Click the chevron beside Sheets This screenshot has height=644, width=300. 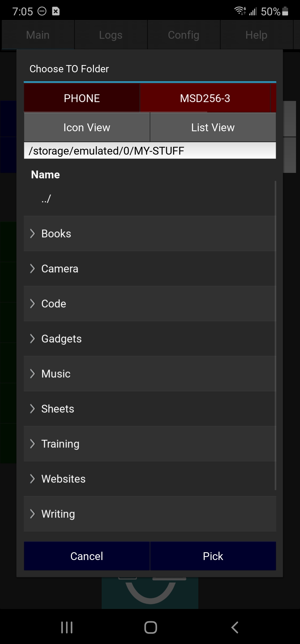click(32, 409)
